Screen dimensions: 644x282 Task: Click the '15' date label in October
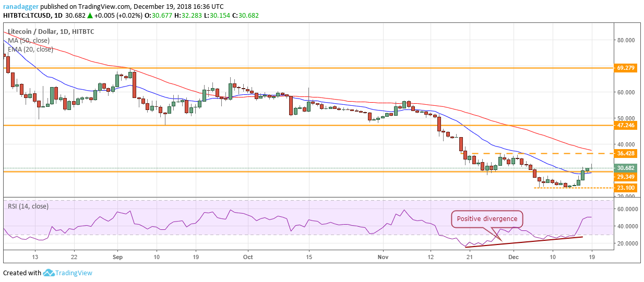pyautogui.click(x=309, y=257)
